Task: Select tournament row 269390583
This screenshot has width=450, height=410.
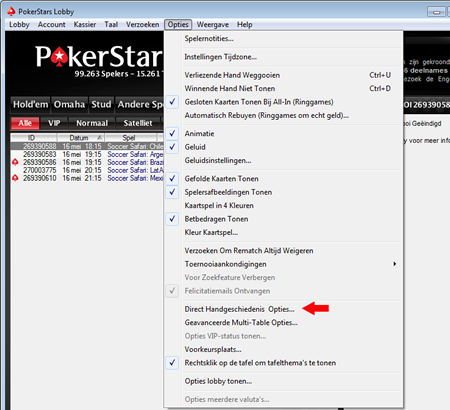Action: [x=87, y=154]
